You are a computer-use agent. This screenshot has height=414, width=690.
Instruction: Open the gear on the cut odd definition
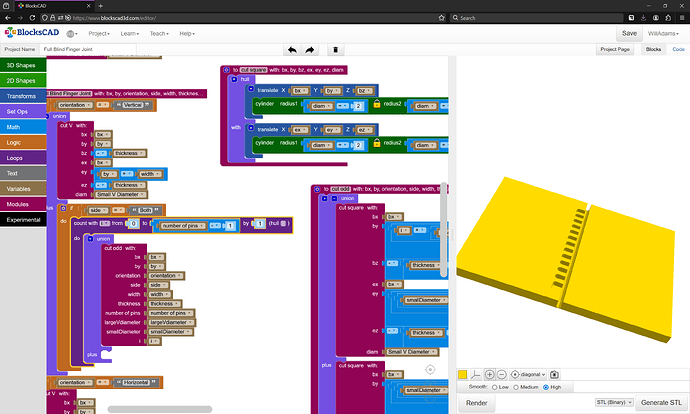point(317,189)
